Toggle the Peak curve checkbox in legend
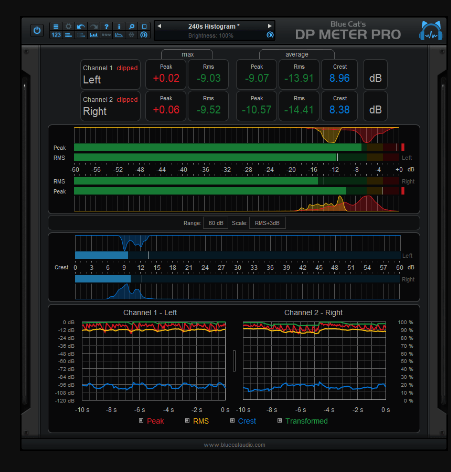The height and width of the screenshot is (472, 451). pos(141,421)
